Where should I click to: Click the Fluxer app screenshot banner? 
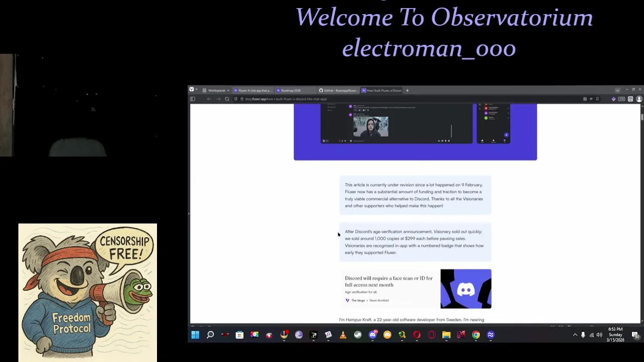[x=415, y=132]
